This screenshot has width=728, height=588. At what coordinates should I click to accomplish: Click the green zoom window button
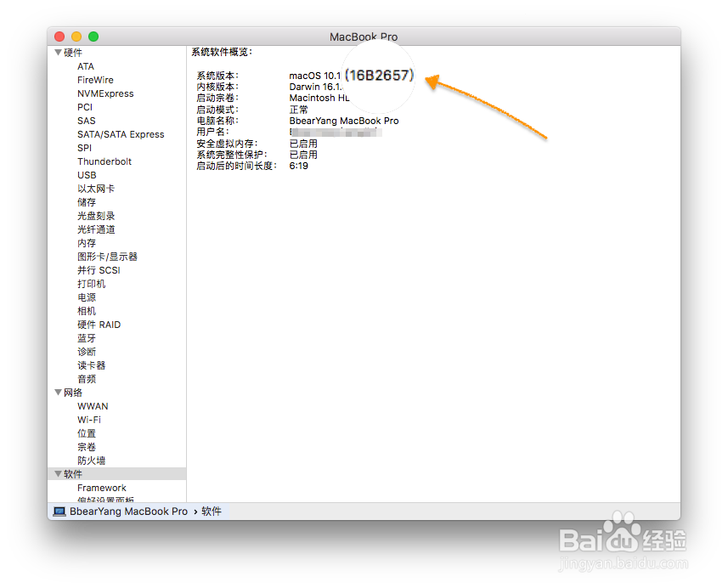[x=93, y=37]
